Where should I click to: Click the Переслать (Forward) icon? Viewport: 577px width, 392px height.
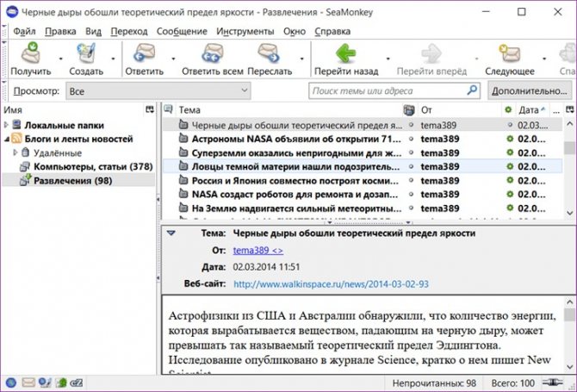pos(269,55)
